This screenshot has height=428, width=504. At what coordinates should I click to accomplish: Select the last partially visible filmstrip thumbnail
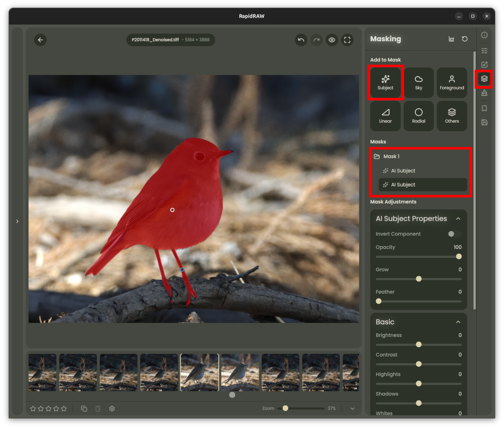[351, 373]
